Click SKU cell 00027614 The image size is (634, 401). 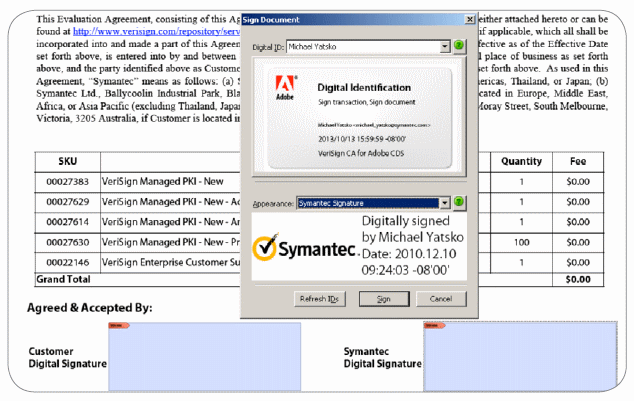[68, 222]
